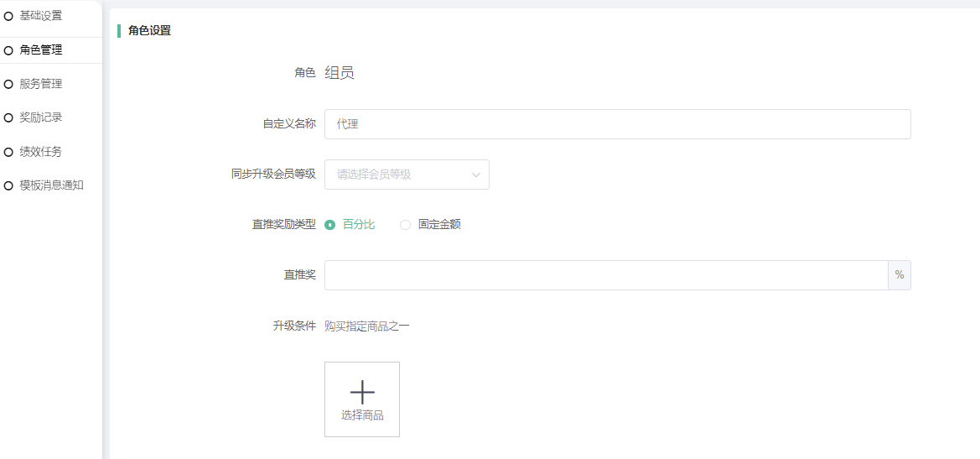Select the circle icon next to 绩效任务
980x459 pixels.
click(x=8, y=152)
